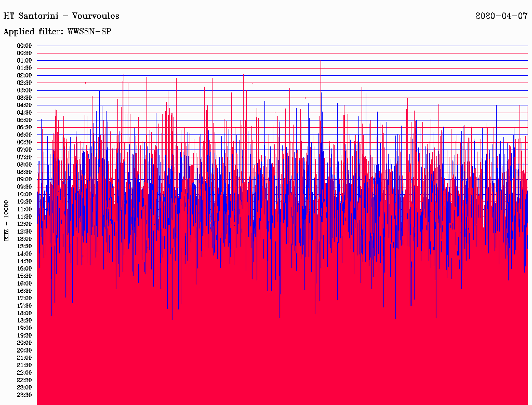Click the 12:30 time label
The image size is (532, 405).
click(24, 232)
